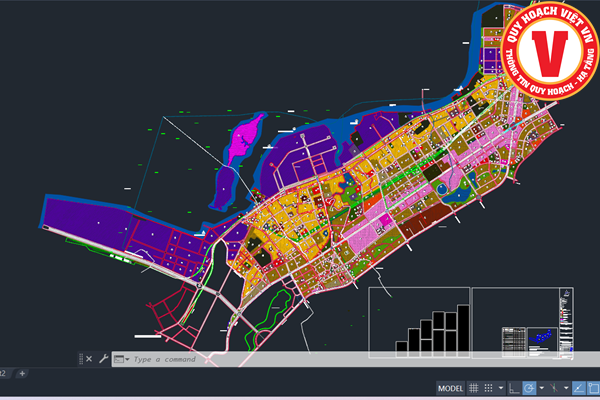Image resolution: width=600 pixels, height=400 pixels.
Task: Switch to the layout tab beside plus
Action: (x=5, y=373)
